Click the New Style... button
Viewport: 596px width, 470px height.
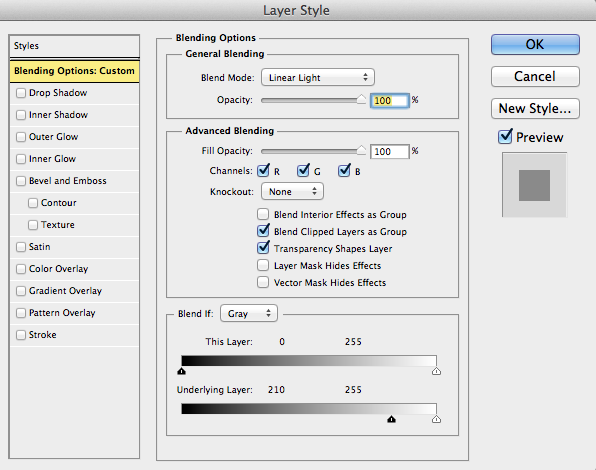[535, 109]
